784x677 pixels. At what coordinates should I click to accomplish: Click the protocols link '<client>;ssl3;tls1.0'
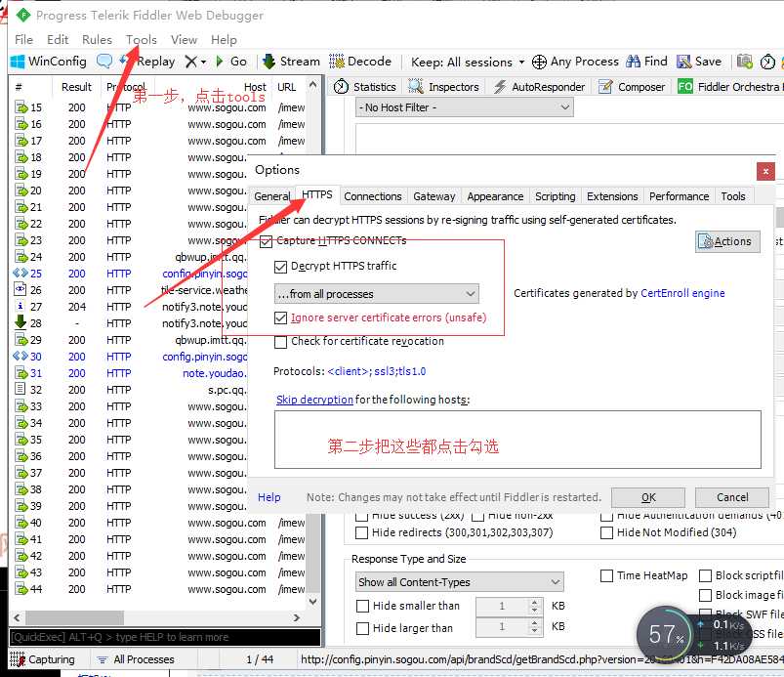coord(377,371)
